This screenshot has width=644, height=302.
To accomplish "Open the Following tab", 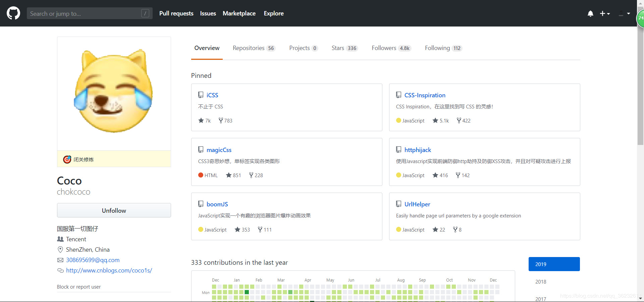I will click(443, 48).
